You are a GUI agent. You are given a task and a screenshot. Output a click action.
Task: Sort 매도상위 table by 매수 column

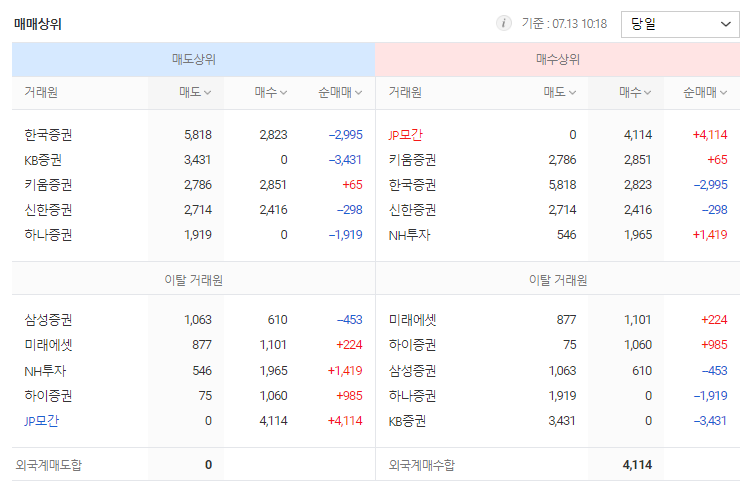click(270, 92)
